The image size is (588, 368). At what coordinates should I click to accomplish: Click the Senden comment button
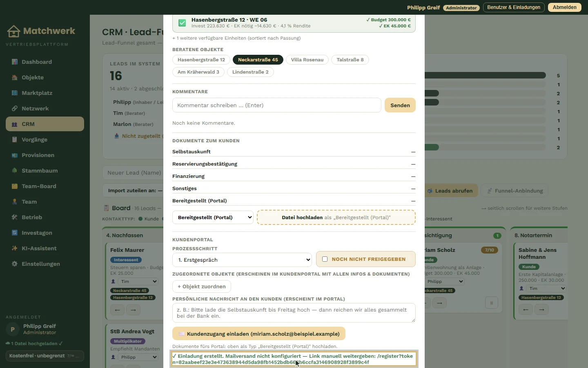[x=400, y=105]
